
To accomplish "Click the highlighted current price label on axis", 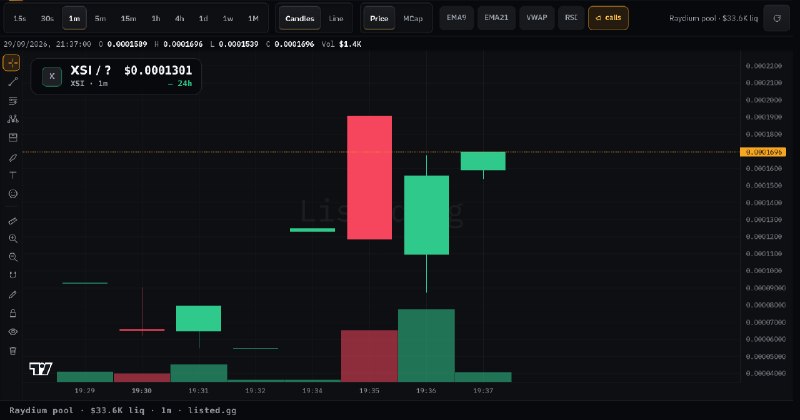I will coord(763,152).
